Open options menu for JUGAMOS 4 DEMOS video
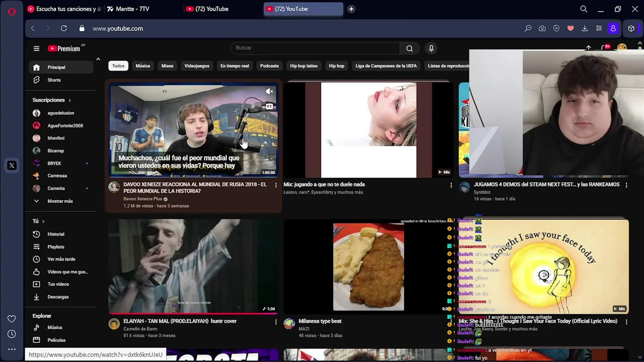This screenshot has height=362, width=644. pos(626,185)
